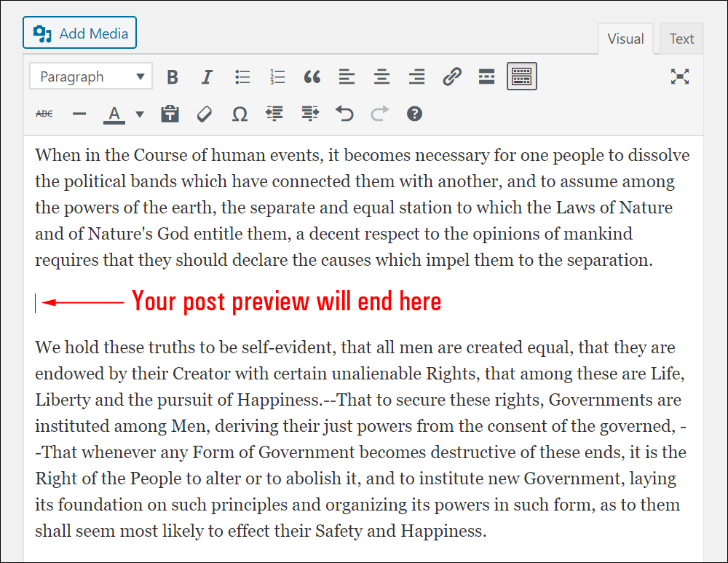
Task: Apply strikethrough formatting
Action: pos(44,114)
